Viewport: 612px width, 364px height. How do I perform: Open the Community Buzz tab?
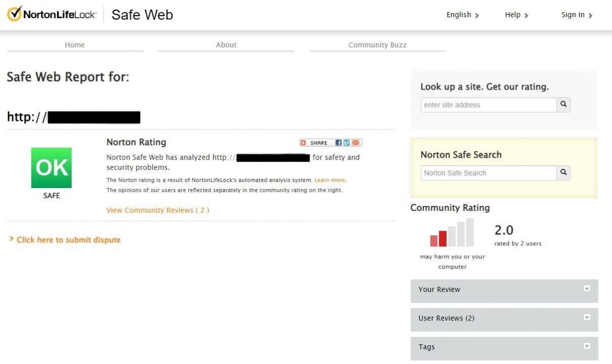(377, 44)
